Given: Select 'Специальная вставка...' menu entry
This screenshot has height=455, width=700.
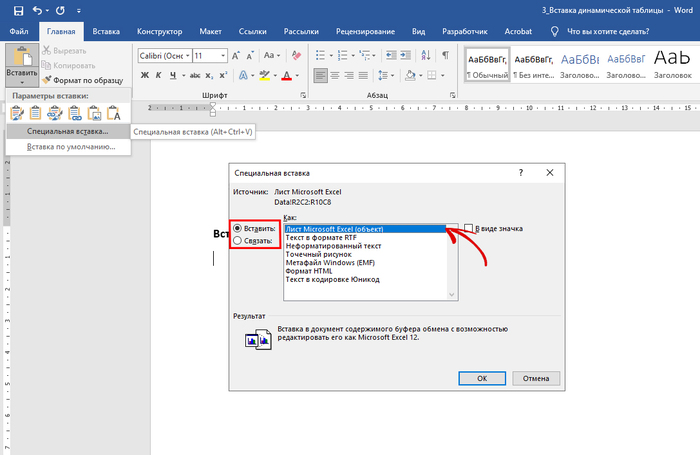Looking at the screenshot, I should pyautogui.click(x=68, y=131).
